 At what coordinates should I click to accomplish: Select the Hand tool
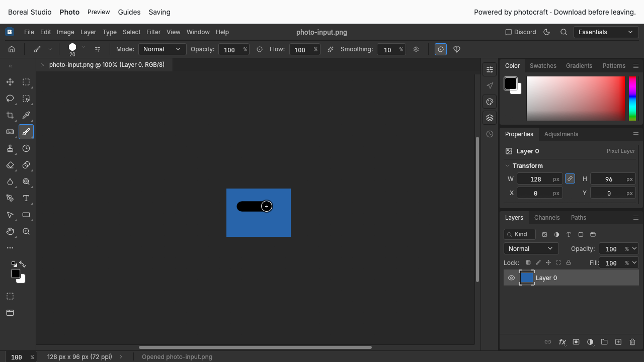pyautogui.click(x=10, y=231)
